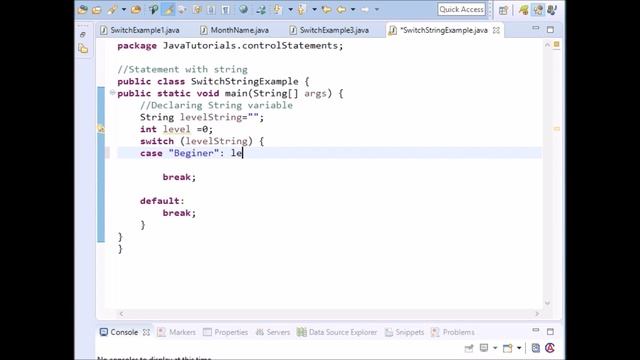640x360 pixels.
Task: Switch to SwitchExample3.java tab
Action: tap(329, 30)
